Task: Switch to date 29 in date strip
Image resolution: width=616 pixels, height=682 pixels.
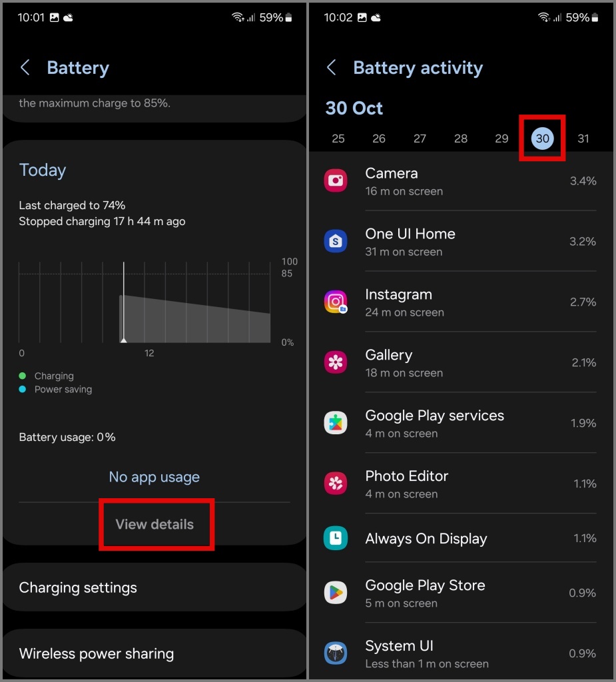Action: [501, 139]
